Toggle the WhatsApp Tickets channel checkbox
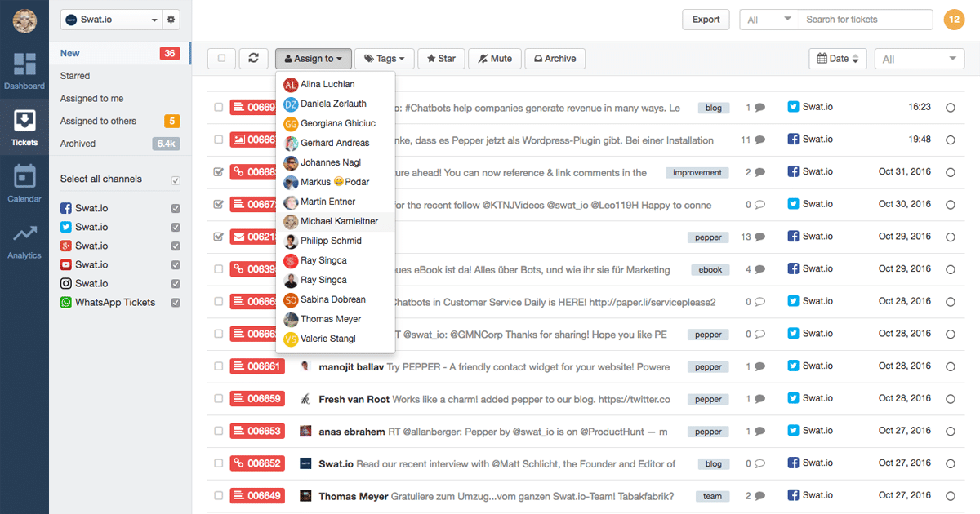The width and height of the screenshot is (980, 514). click(x=175, y=303)
